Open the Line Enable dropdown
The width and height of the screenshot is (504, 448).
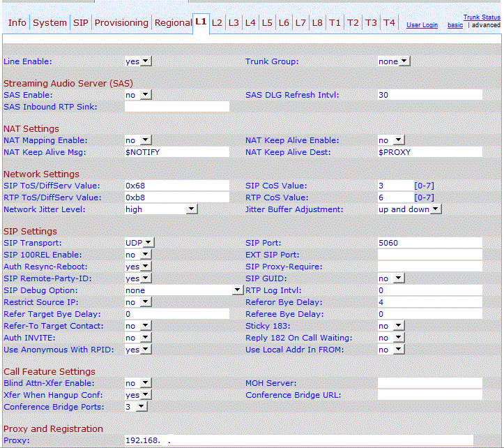point(137,61)
